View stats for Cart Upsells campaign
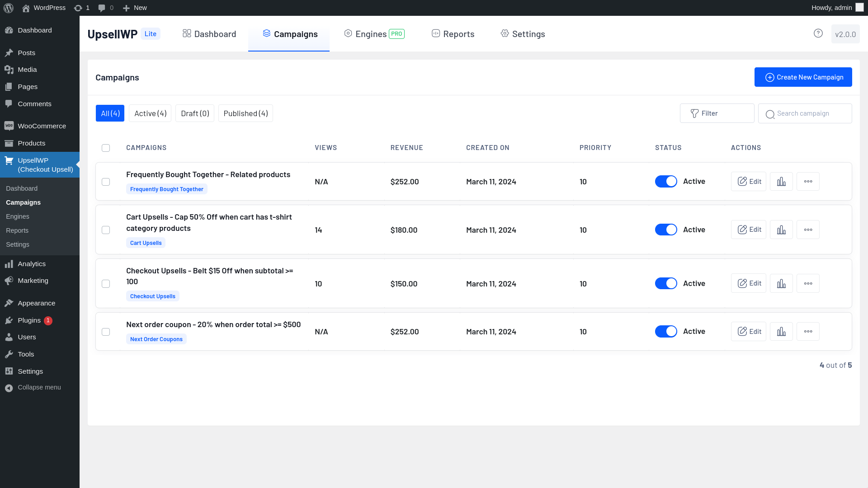The height and width of the screenshot is (488, 868). click(x=781, y=230)
